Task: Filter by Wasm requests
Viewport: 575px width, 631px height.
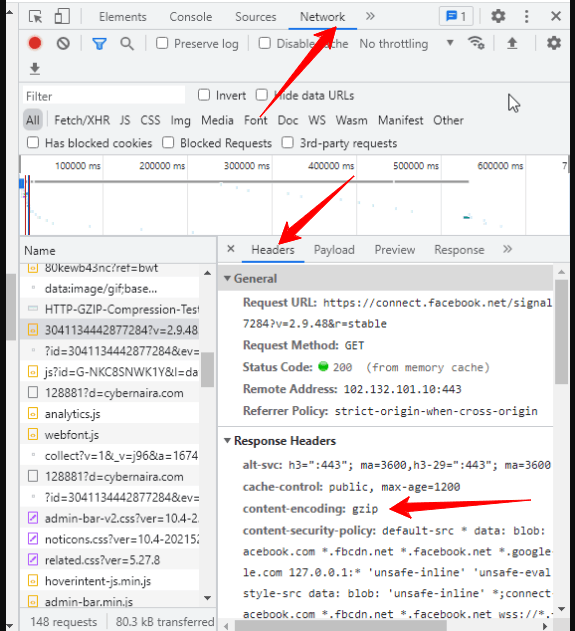Action: [x=352, y=120]
